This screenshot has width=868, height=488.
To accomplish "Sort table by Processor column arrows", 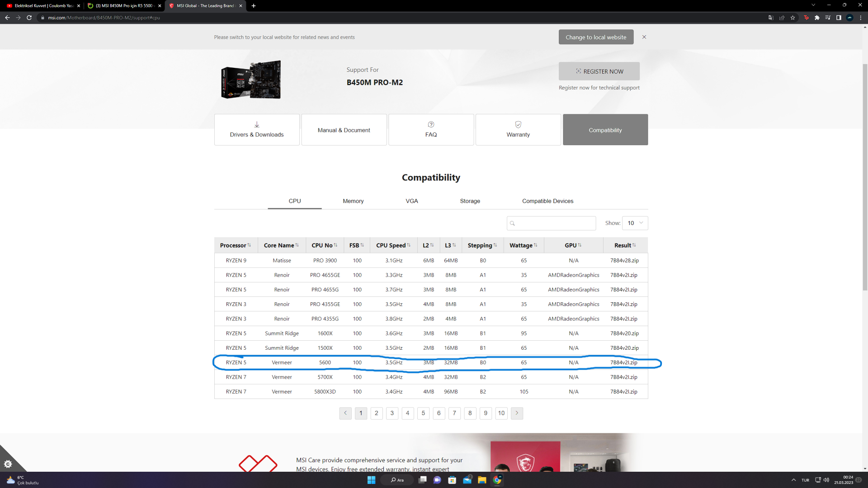I will tap(249, 245).
